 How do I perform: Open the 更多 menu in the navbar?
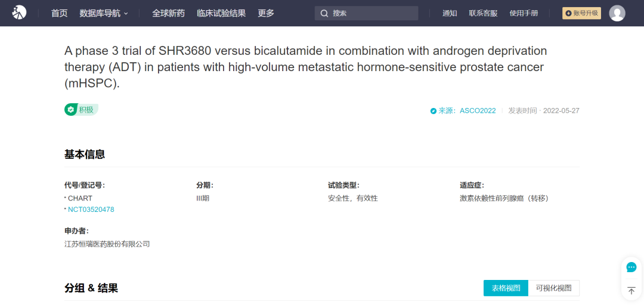(266, 13)
